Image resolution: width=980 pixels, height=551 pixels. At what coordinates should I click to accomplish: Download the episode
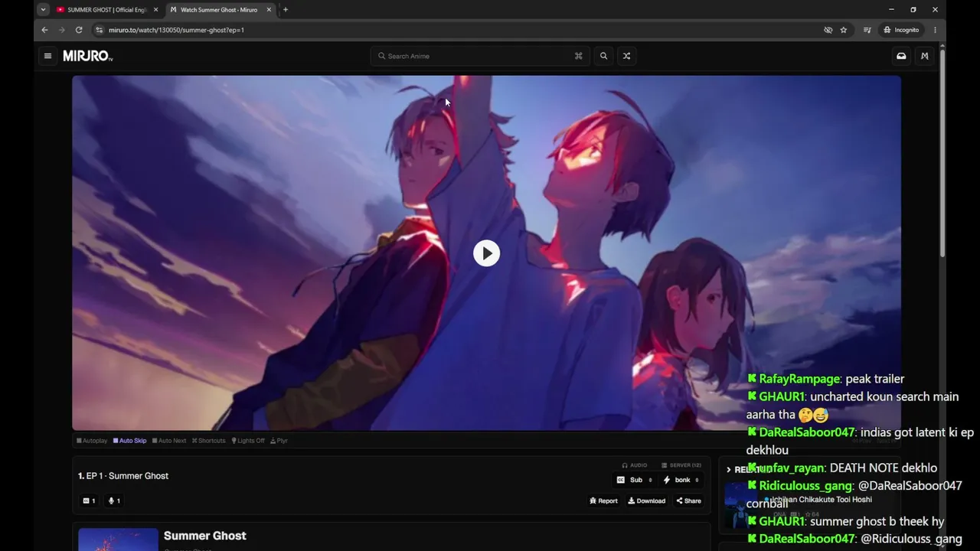coord(647,501)
